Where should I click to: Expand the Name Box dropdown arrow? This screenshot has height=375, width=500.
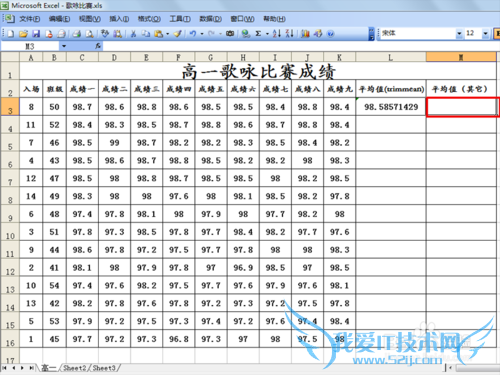(x=64, y=46)
